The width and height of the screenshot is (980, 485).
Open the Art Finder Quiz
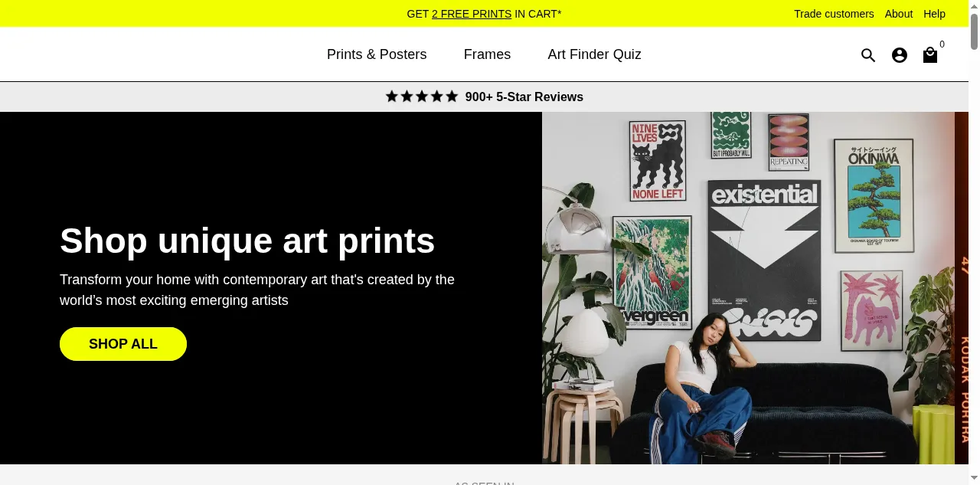594,54
